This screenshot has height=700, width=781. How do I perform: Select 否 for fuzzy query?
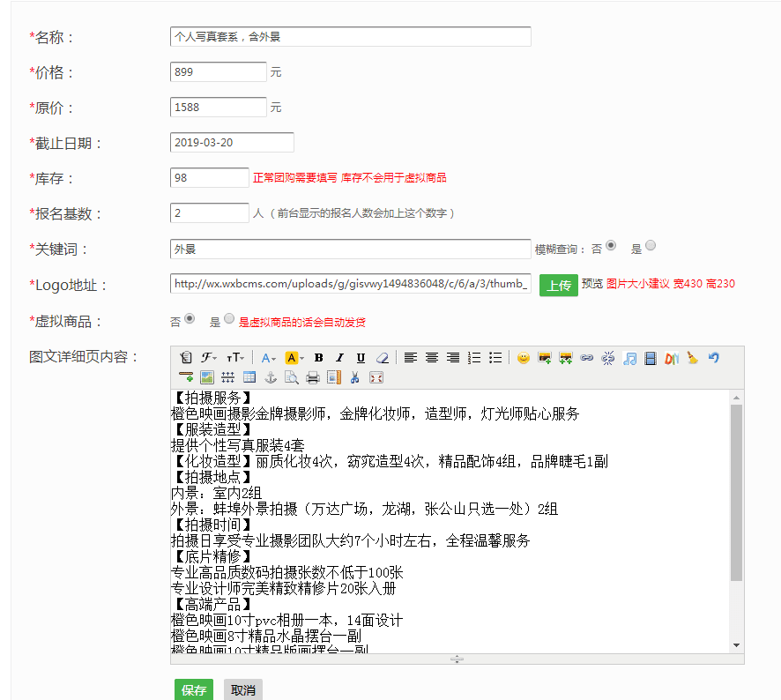coord(611,246)
